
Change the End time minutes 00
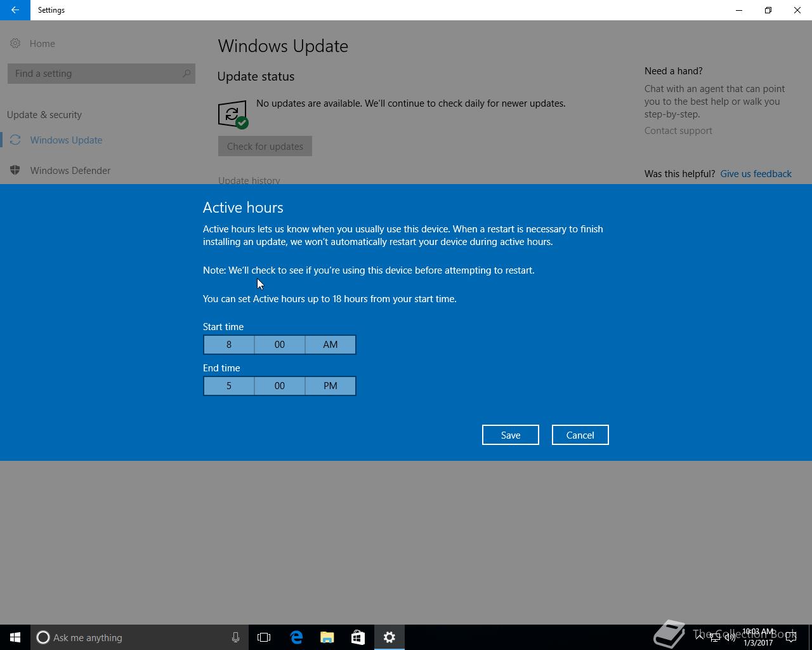[280, 386]
